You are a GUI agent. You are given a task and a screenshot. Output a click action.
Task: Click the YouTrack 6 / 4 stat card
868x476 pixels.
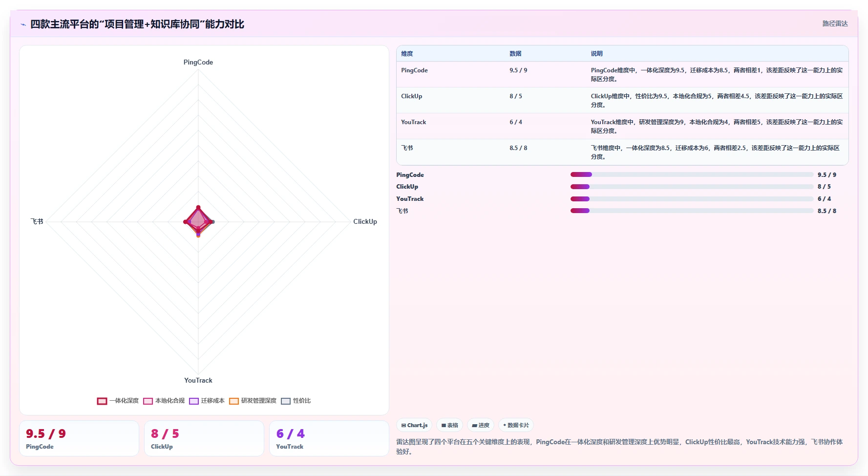pyautogui.click(x=329, y=438)
